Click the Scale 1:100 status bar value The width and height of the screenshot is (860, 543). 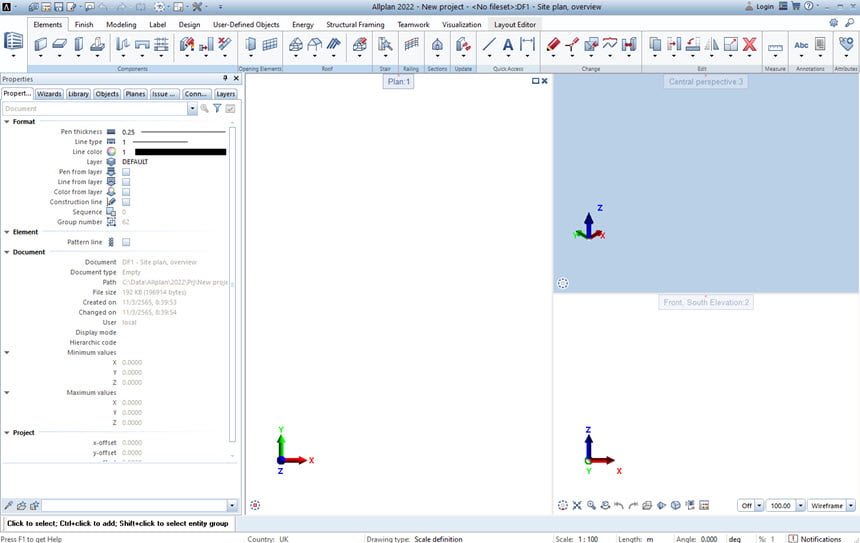[588, 539]
